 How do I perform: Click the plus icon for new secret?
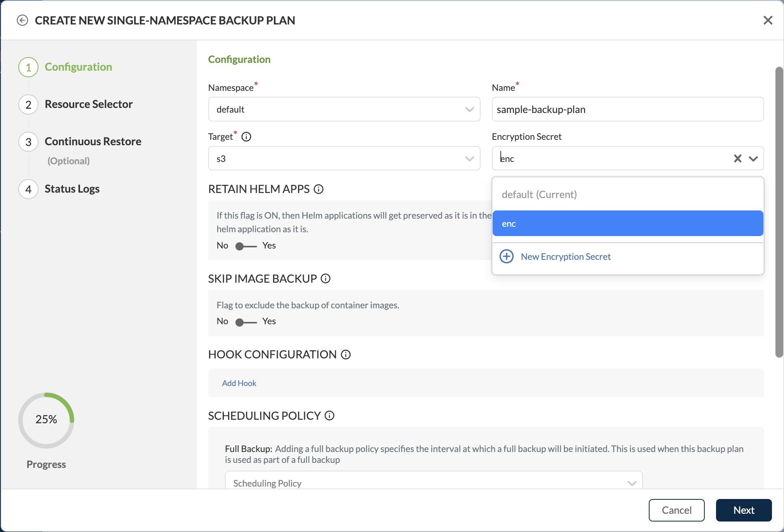[507, 257]
